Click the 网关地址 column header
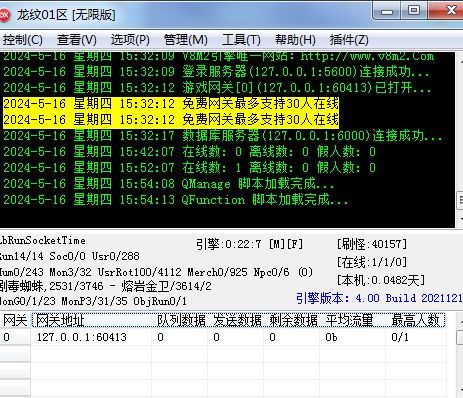 (91, 321)
